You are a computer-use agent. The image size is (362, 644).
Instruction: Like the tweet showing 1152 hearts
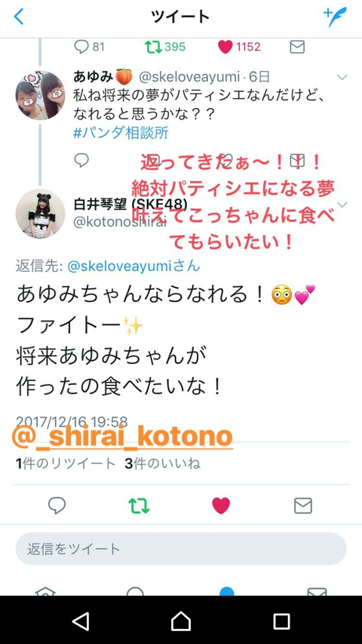[x=239, y=47]
